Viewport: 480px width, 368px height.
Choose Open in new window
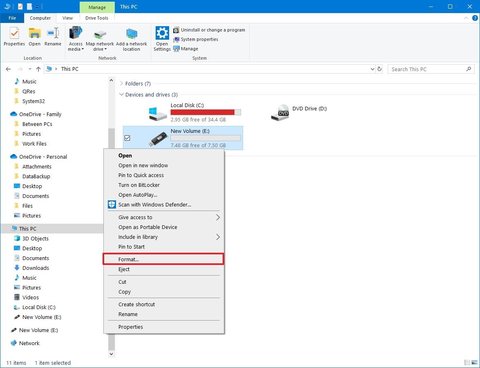point(164,165)
